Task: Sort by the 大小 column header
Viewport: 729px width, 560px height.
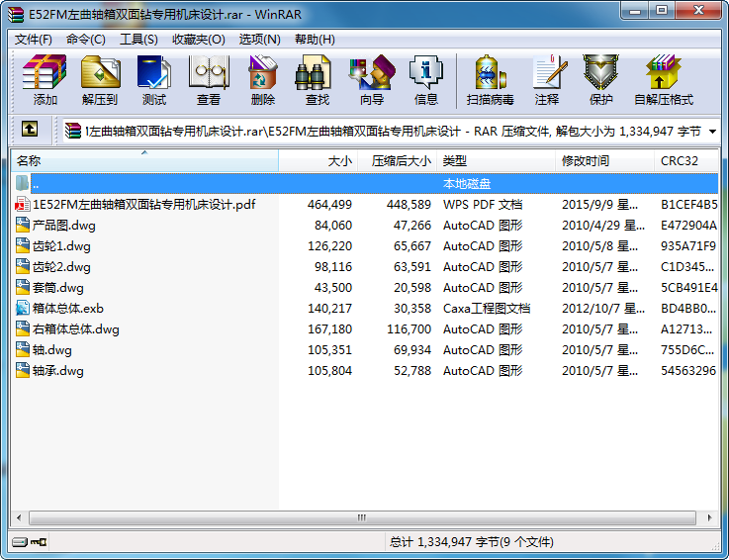Action: (318, 161)
